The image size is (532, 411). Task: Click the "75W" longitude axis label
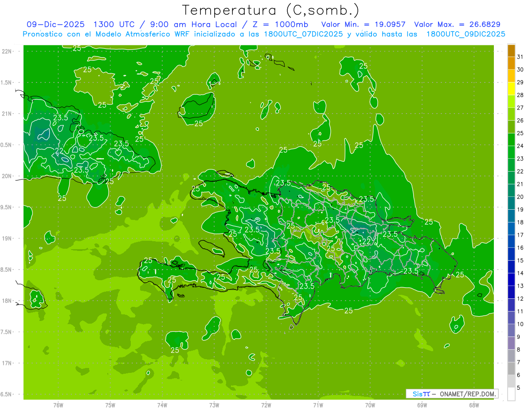point(110,405)
